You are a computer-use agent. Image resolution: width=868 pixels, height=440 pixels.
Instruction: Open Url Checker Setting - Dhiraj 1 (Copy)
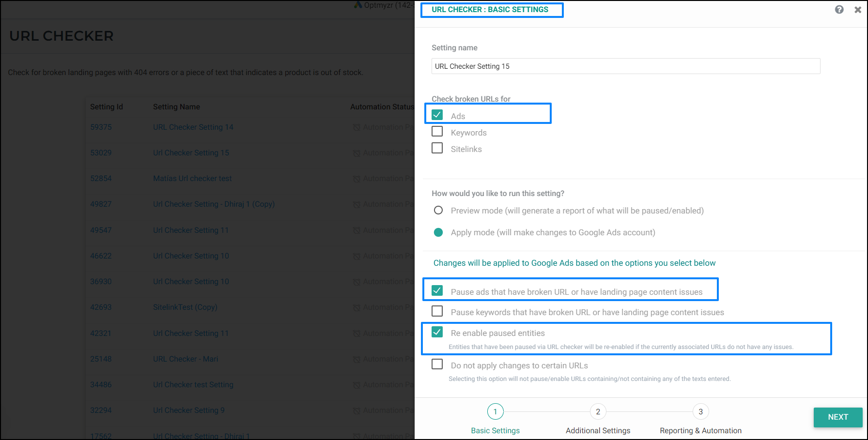pos(214,204)
